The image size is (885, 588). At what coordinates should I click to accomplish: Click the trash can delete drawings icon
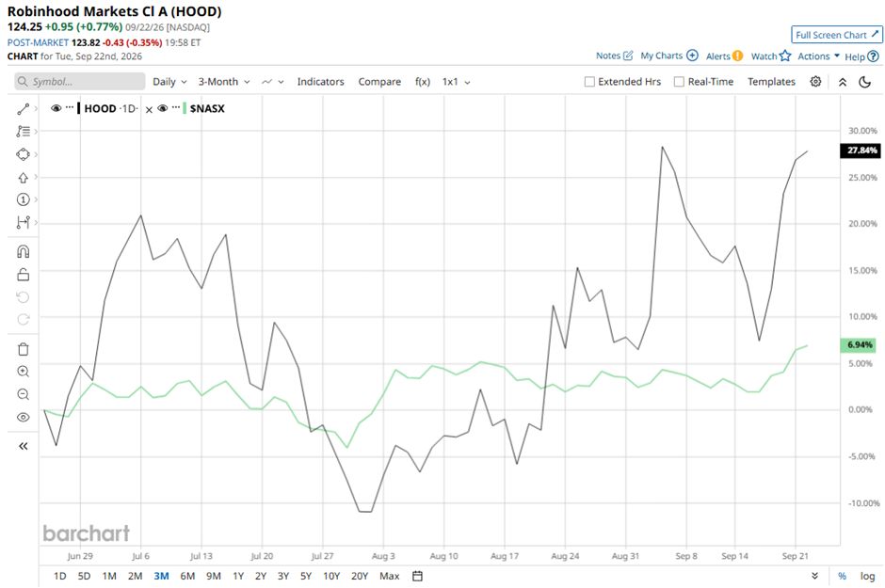tap(24, 349)
